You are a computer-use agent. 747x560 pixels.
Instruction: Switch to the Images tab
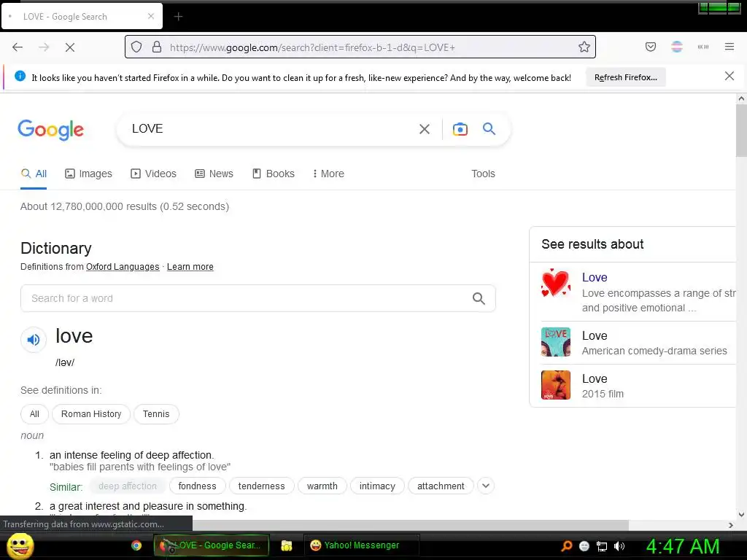click(88, 174)
